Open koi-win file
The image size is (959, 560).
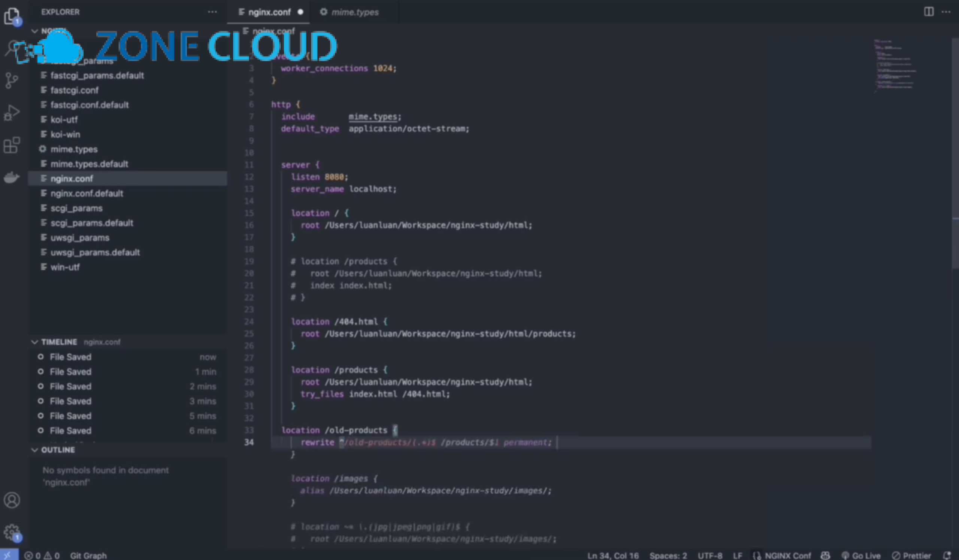(x=128, y=135)
